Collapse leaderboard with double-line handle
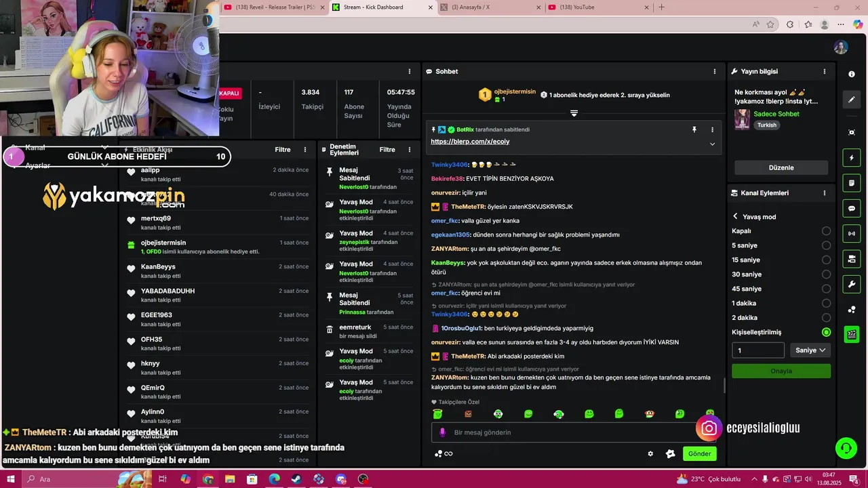 pyautogui.click(x=574, y=113)
